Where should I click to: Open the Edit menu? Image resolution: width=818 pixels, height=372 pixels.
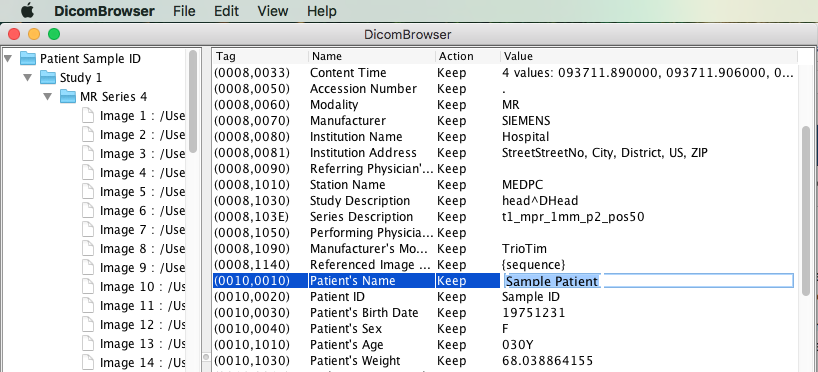pos(226,11)
